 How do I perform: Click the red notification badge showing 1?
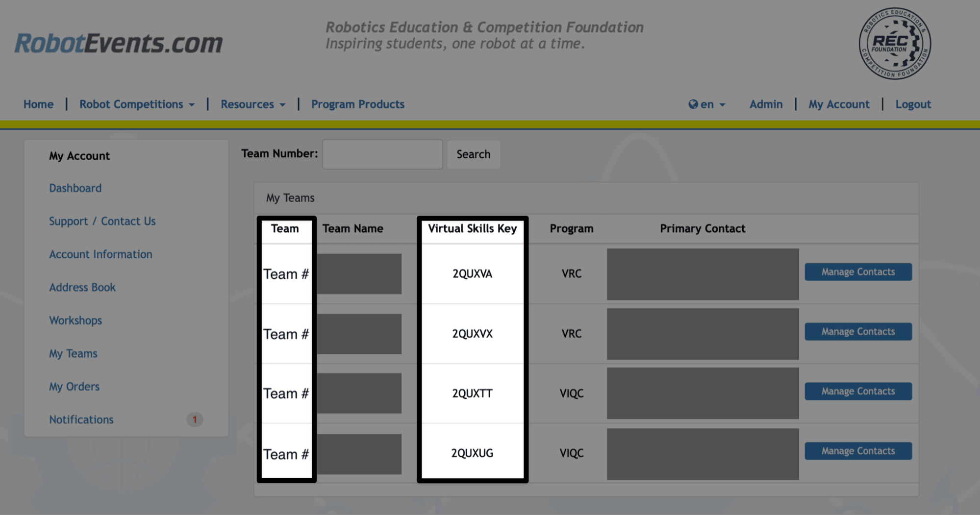click(194, 419)
